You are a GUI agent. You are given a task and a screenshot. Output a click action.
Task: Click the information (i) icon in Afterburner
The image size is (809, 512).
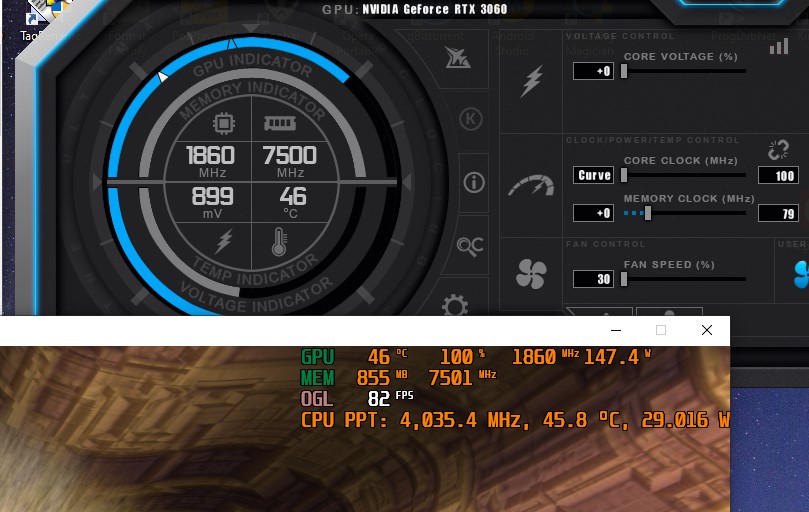tap(474, 182)
